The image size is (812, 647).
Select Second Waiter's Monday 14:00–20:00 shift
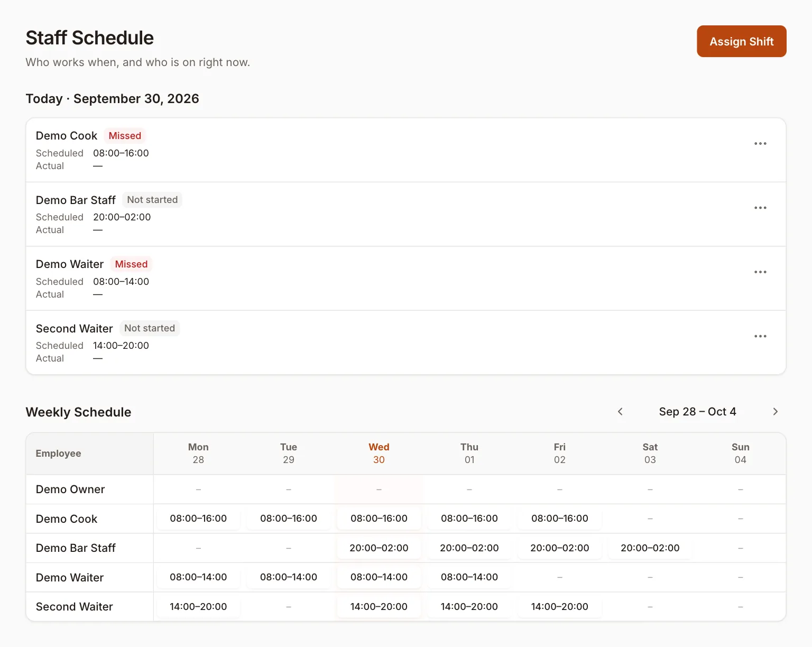[198, 607]
